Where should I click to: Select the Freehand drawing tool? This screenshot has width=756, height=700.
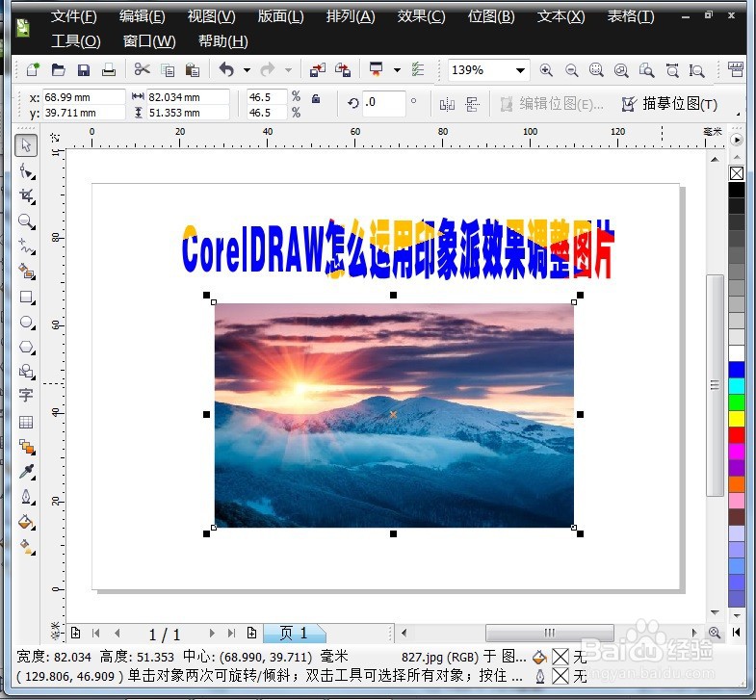26,246
